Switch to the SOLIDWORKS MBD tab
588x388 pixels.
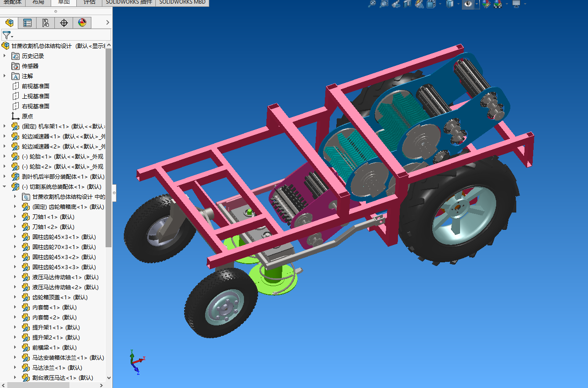click(182, 2)
